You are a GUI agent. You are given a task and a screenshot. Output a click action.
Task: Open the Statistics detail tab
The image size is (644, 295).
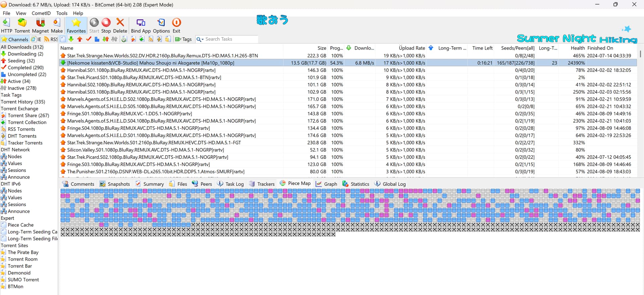pyautogui.click(x=356, y=184)
